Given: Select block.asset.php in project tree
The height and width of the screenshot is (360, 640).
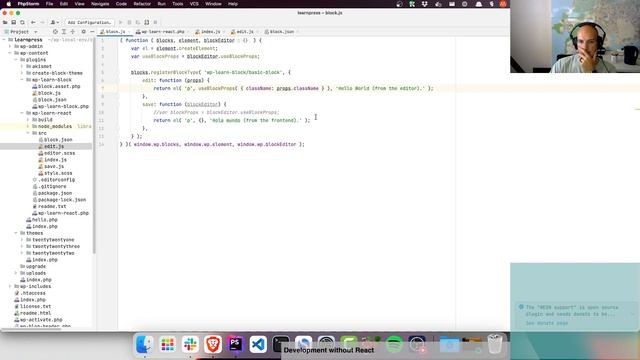Looking at the screenshot, I should [x=56, y=86].
